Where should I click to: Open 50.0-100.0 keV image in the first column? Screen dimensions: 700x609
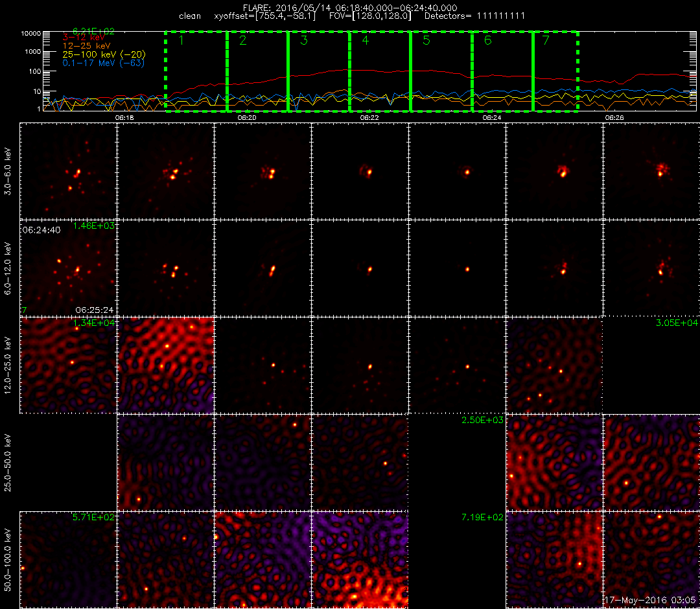[x=68, y=560]
